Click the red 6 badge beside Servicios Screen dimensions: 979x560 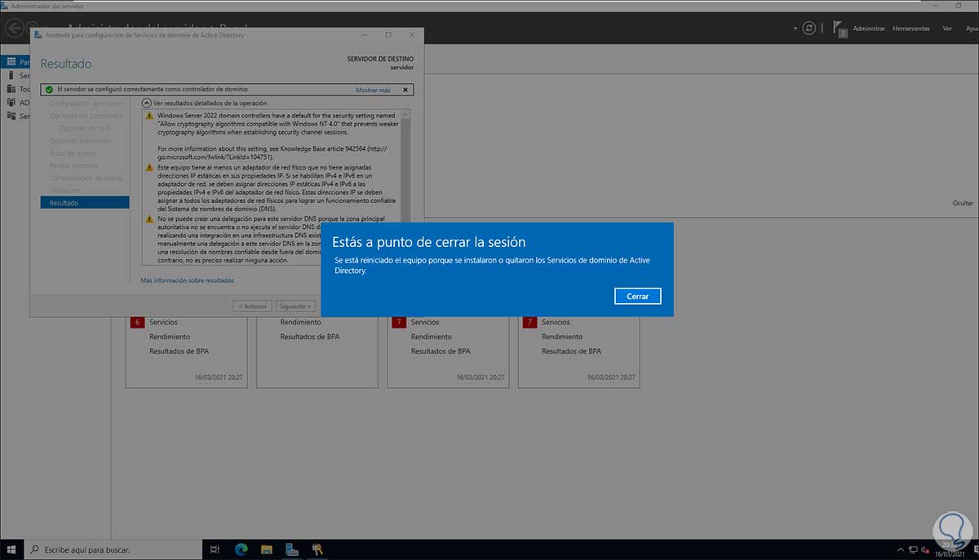136,323
